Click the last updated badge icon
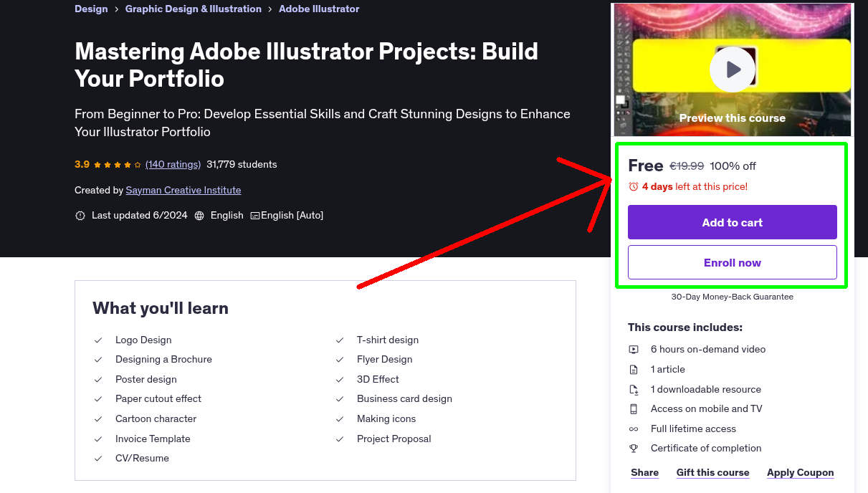Viewport: 868px width, 493px height. coord(80,216)
